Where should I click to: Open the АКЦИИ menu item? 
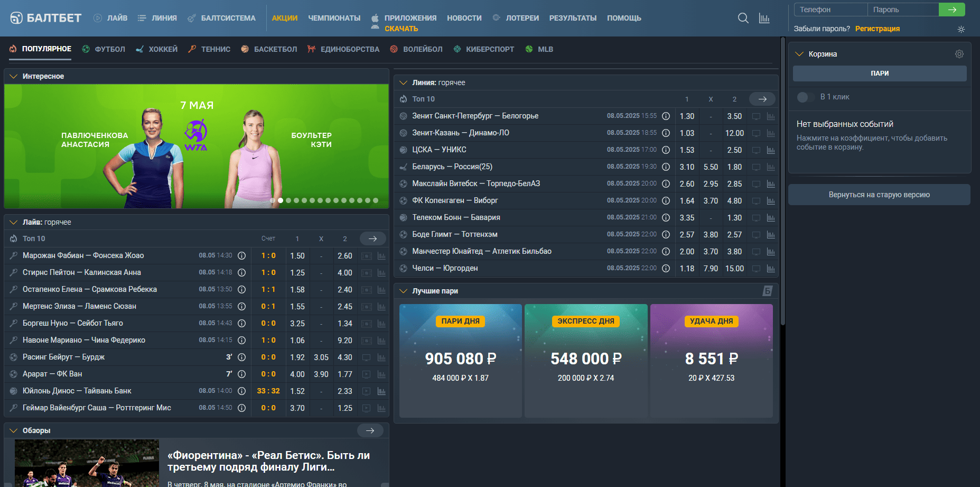[284, 18]
